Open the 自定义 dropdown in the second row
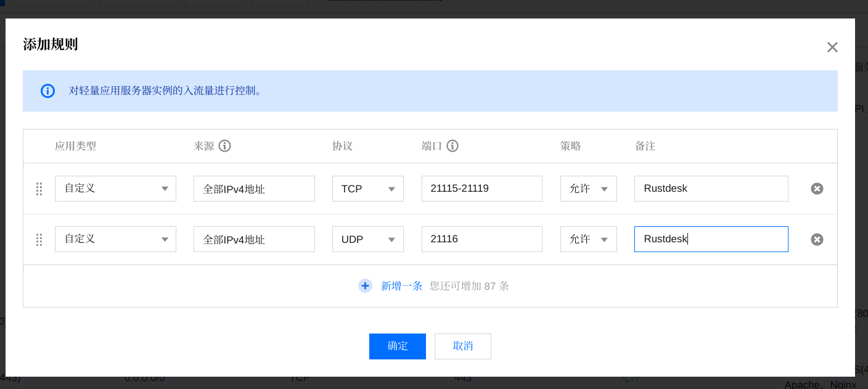 pyautogui.click(x=115, y=239)
